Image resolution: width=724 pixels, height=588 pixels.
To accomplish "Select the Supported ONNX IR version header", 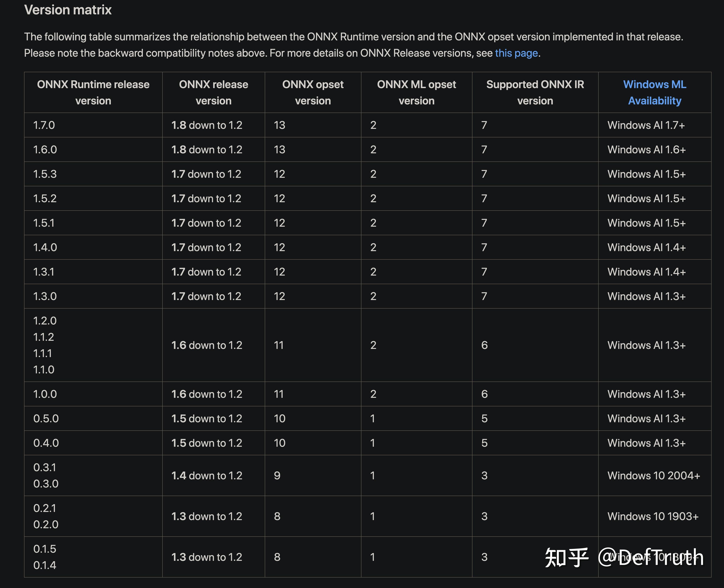I will [x=535, y=92].
